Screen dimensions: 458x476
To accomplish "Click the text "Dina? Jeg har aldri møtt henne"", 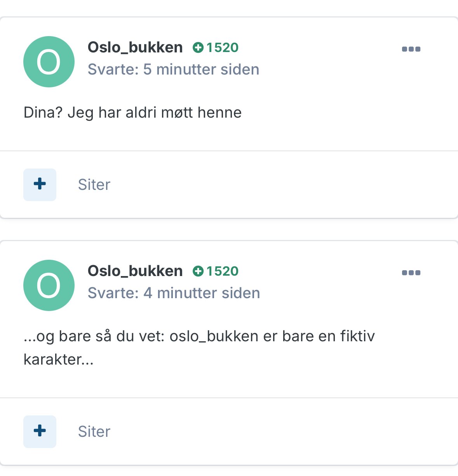I will [132, 113].
